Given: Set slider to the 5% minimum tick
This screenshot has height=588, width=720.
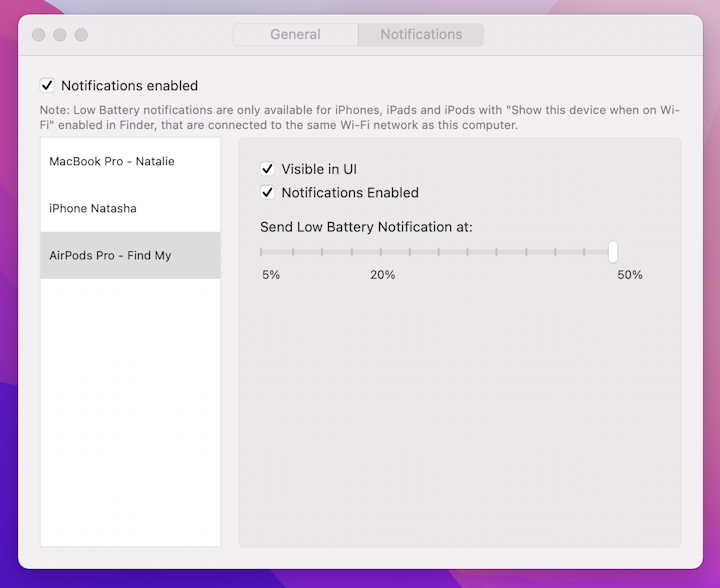Looking at the screenshot, I should [262, 252].
